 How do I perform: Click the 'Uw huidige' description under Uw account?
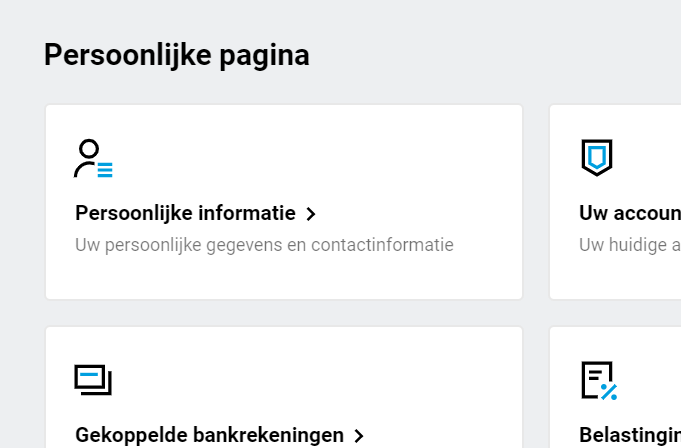(630, 244)
